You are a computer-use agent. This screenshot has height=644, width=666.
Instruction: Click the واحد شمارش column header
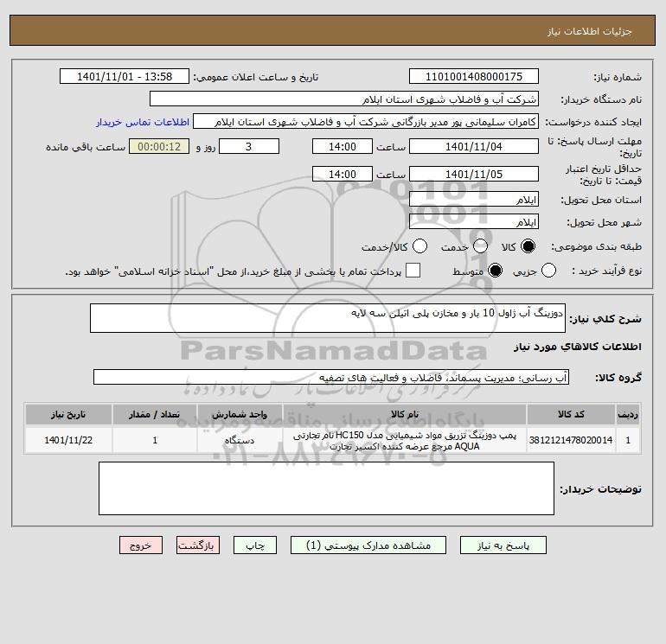tap(240, 414)
